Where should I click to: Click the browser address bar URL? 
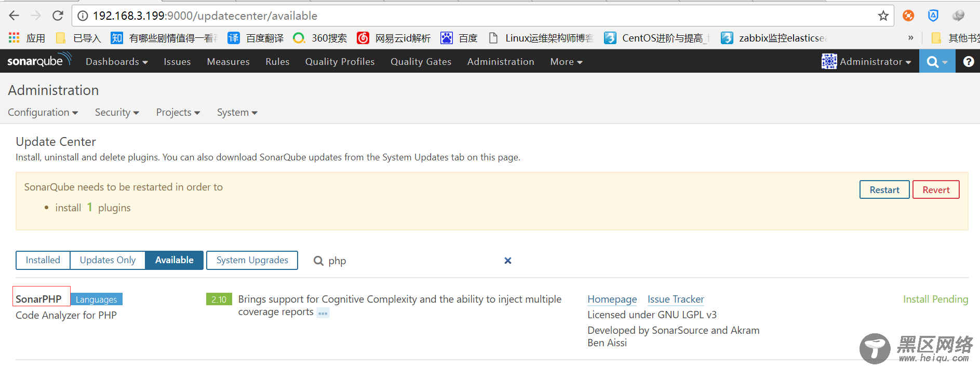(x=205, y=16)
